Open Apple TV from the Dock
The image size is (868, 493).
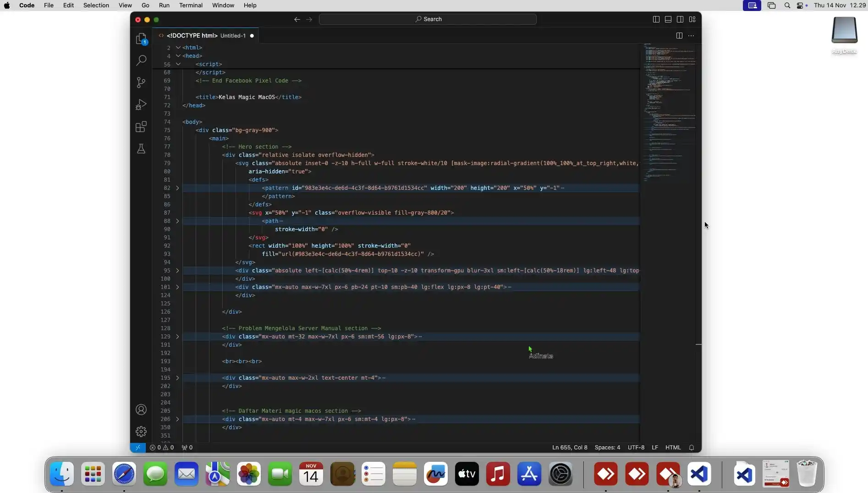(x=467, y=474)
